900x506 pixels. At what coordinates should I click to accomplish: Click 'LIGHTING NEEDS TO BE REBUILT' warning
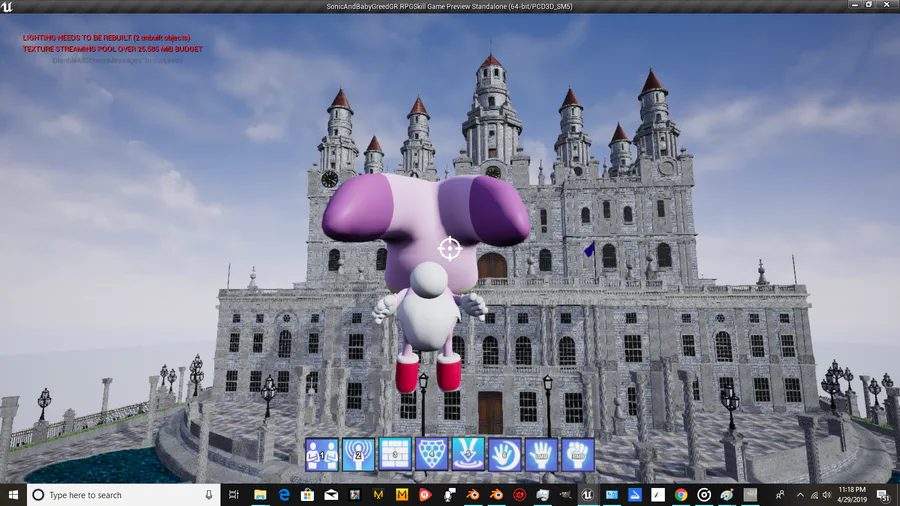[106, 38]
